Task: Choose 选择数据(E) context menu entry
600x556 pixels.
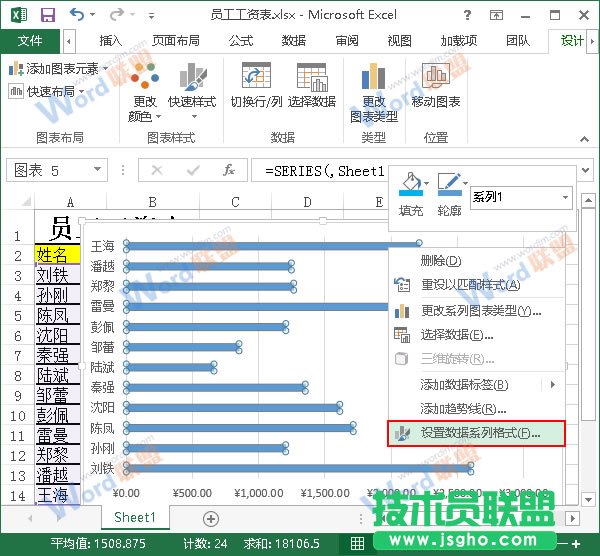Action: click(x=476, y=335)
